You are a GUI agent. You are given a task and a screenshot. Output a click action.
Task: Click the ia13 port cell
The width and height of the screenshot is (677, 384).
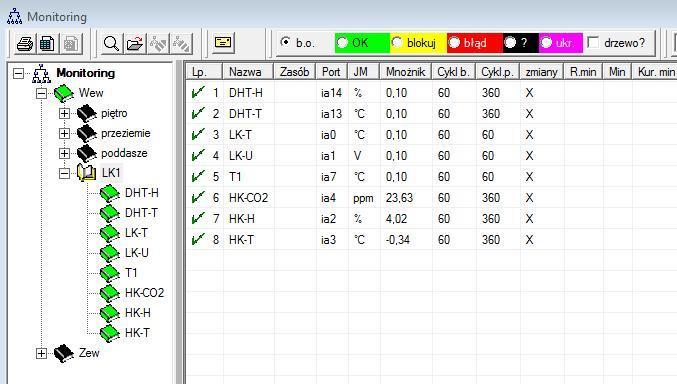pos(332,114)
